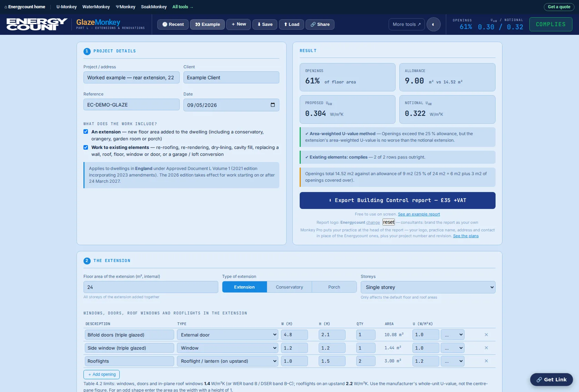Click the Project / address field
Image resolution: width=579 pixels, height=392 pixels.
(131, 78)
